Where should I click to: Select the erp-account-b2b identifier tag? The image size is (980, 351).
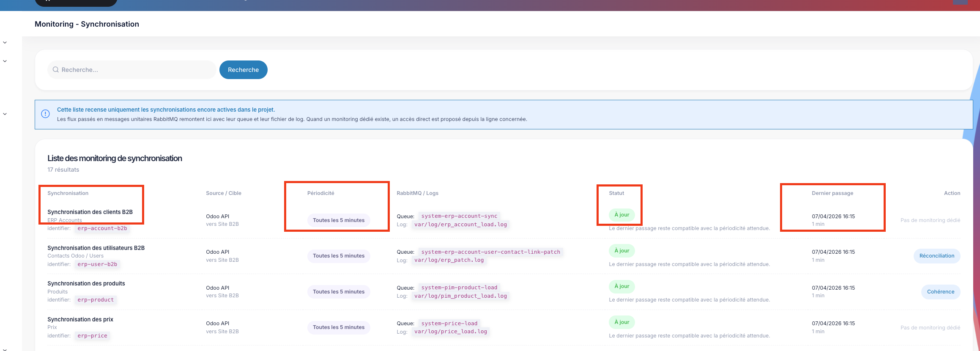(x=102, y=228)
